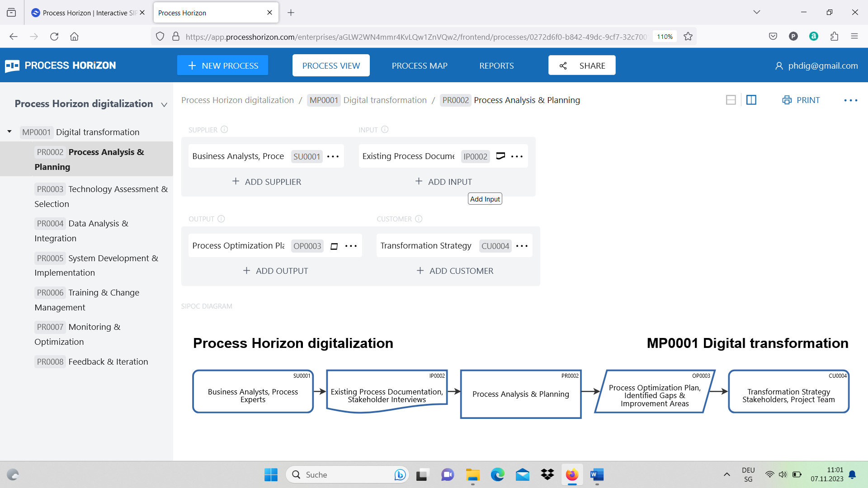Click document shape icon for input IP0002
Viewport: 868px width, 488px height.
[500, 156]
